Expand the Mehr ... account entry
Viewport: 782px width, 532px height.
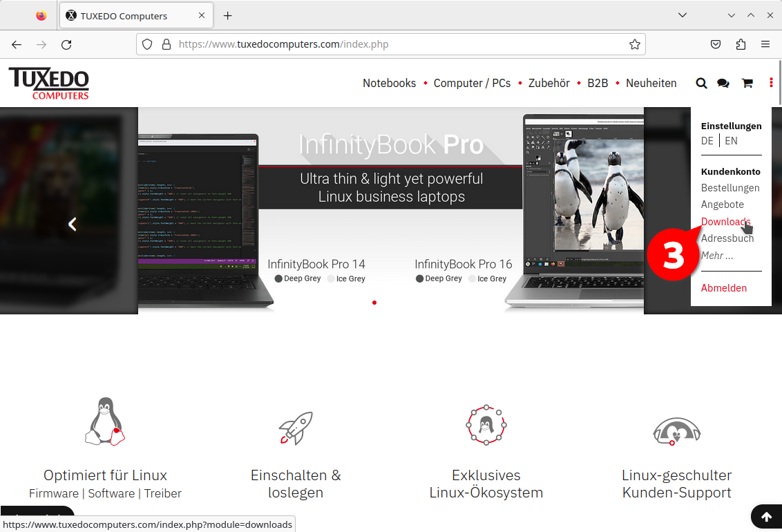716,255
